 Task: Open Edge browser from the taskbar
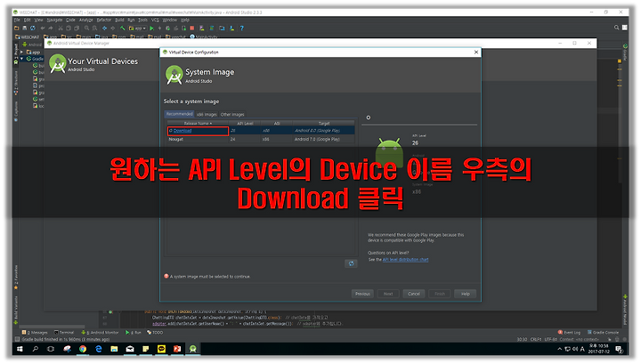99,349
